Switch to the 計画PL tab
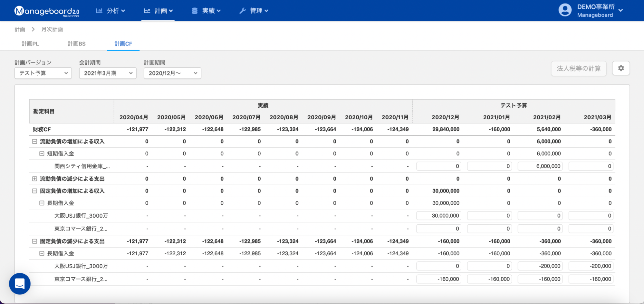The height and width of the screenshot is (304, 644). click(30, 44)
